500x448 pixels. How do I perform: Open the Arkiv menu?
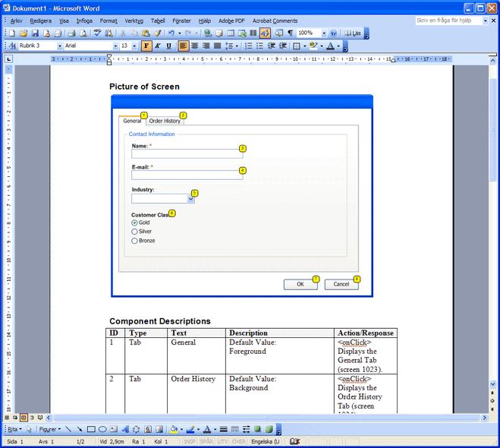tap(16, 21)
